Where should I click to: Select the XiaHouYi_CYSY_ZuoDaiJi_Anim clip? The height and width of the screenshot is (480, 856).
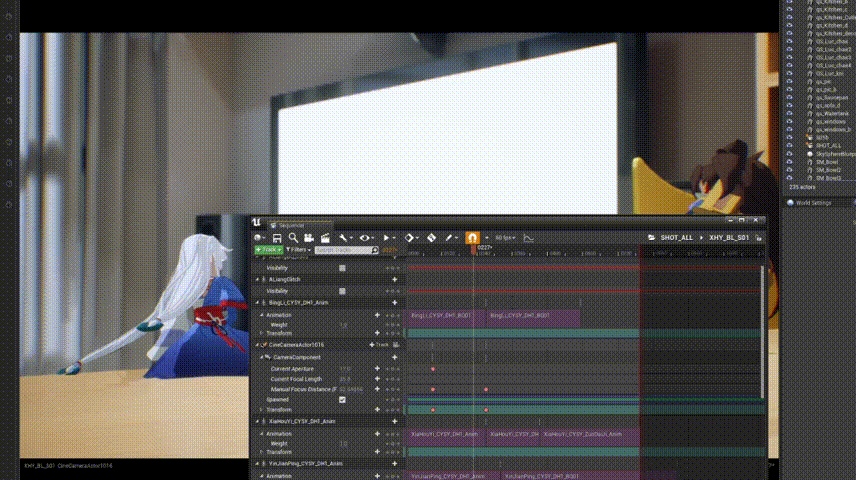pos(590,435)
